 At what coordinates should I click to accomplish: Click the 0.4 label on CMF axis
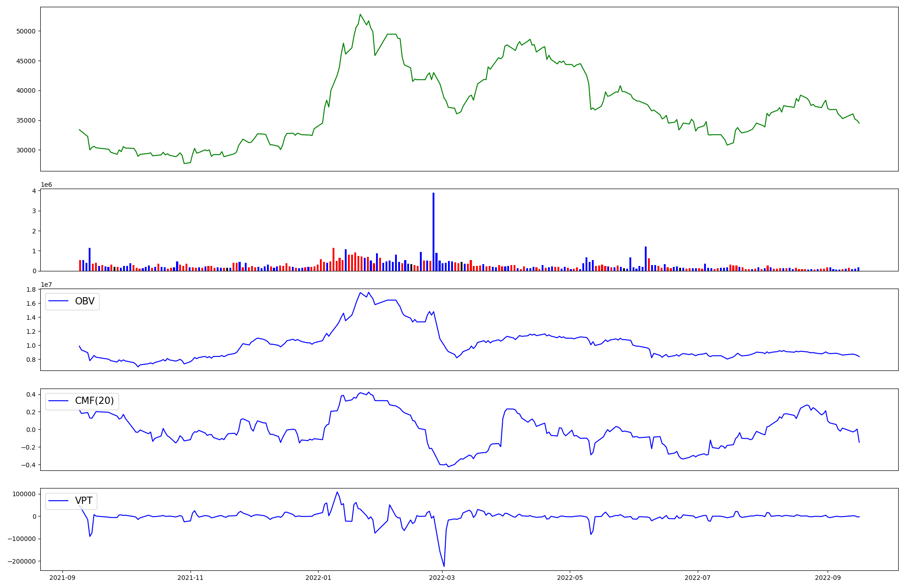(x=31, y=394)
